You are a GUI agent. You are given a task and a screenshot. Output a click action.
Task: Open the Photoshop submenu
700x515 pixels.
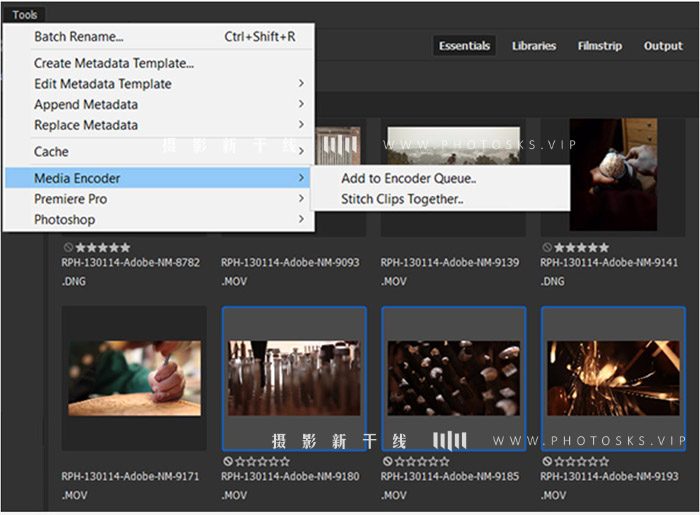(159, 220)
